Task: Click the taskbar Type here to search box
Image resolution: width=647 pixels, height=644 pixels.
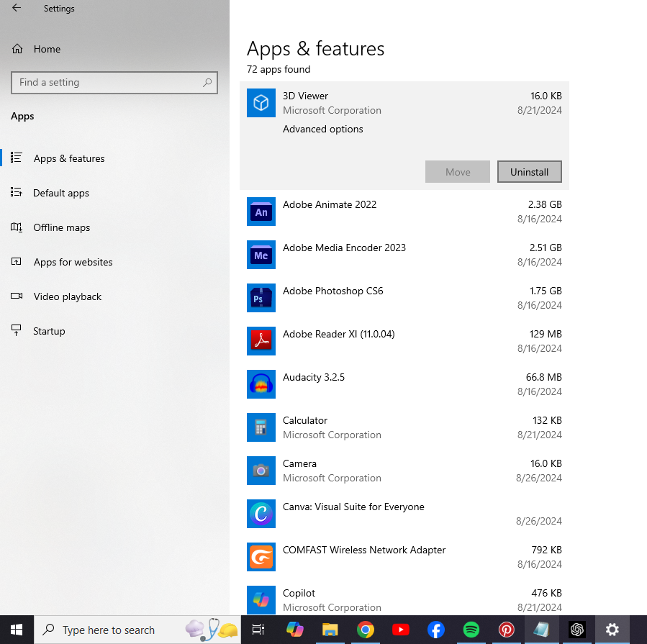Action: pos(137,630)
